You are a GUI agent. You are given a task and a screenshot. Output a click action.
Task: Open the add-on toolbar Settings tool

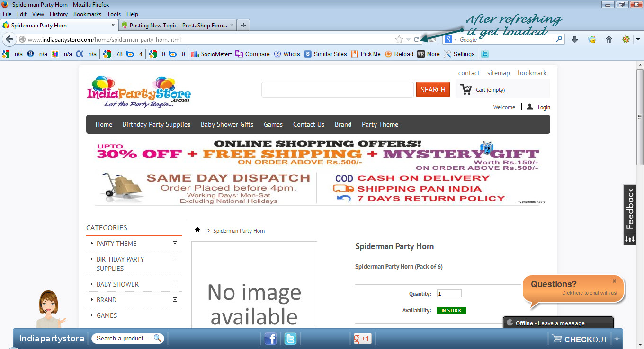(459, 54)
